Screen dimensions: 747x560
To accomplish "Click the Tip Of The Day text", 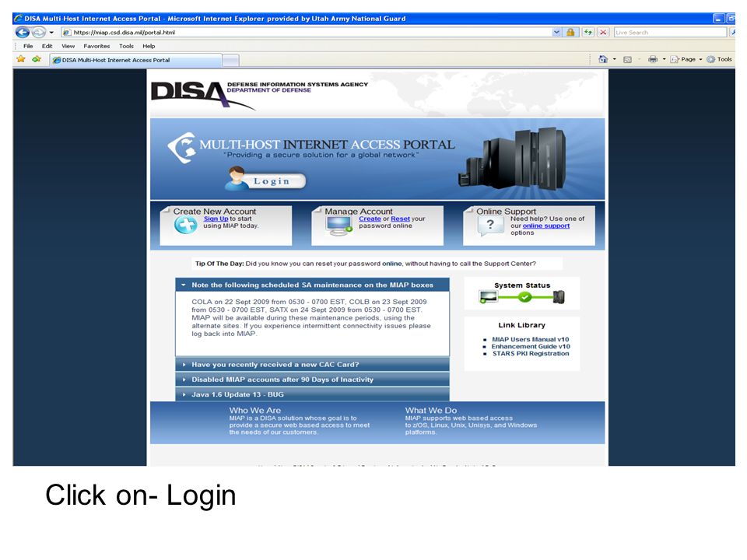I will coord(366,264).
